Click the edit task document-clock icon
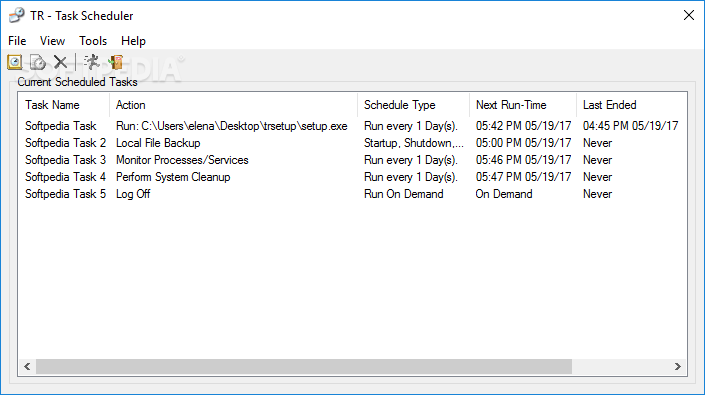The width and height of the screenshot is (705, 395). pyautogui.click(x=38, y=62)
